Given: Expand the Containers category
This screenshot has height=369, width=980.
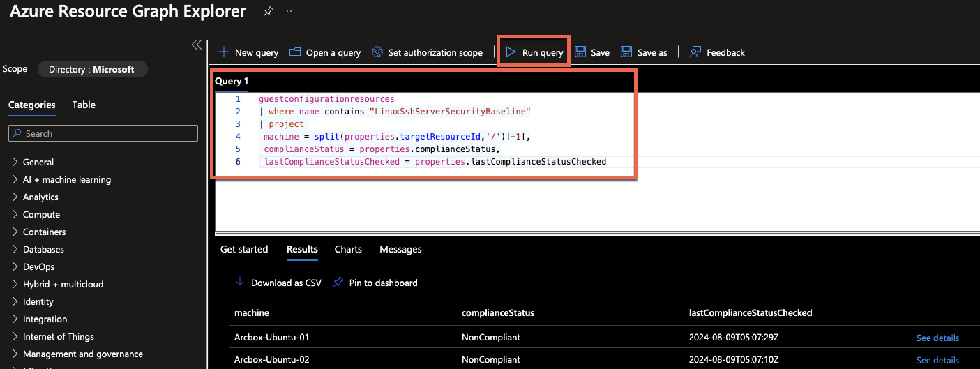Looking at the screenshot, I should (x=15, y=232).
